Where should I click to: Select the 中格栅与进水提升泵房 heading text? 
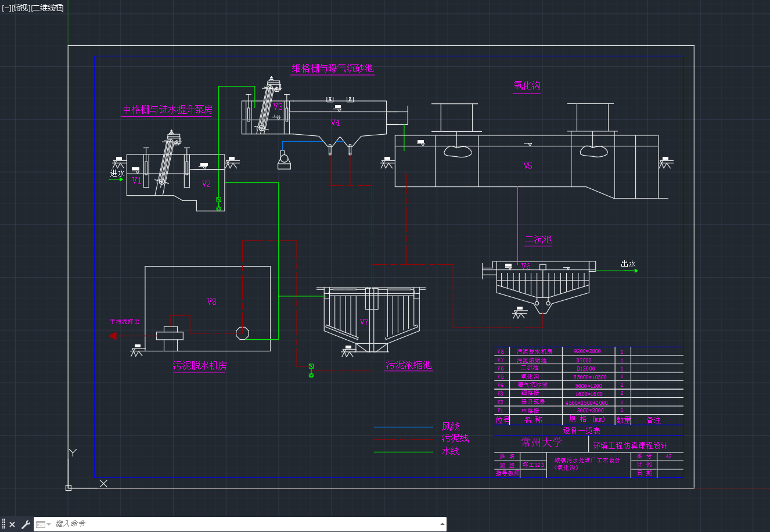click(x=167, y=110)
